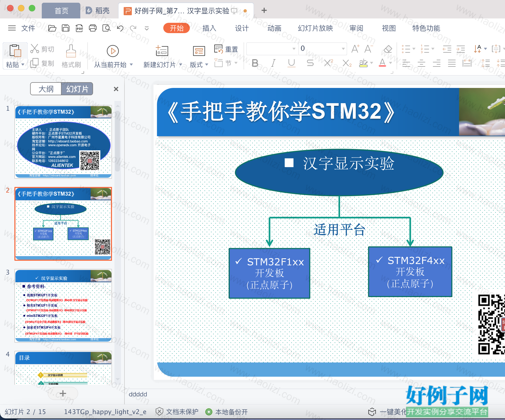The width and height of the screenshot is (505, 420).
Task: Switch to the 大纲 outline tab
Action: (46, 89)
